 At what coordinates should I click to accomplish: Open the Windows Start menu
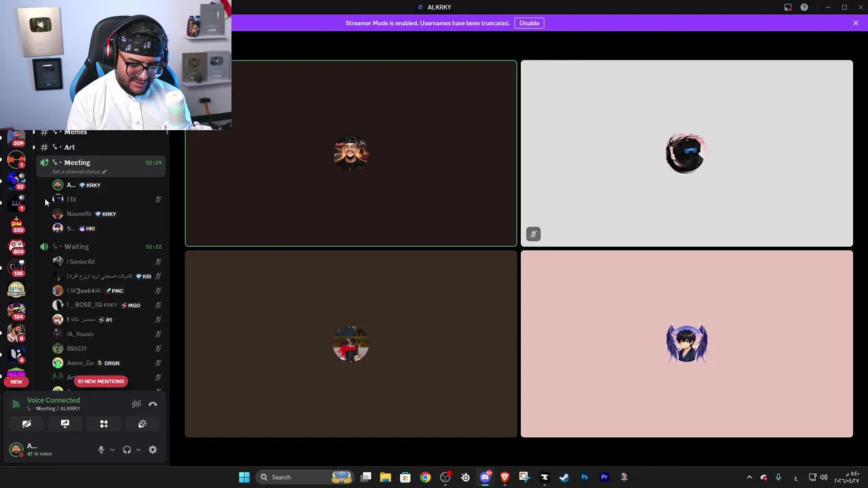point(244,477)
